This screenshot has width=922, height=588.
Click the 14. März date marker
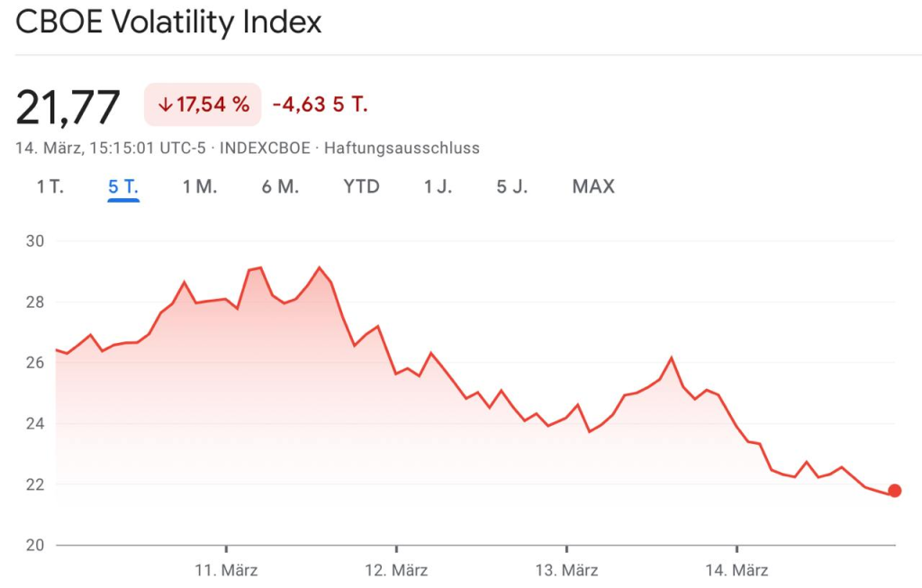[737, 570]
